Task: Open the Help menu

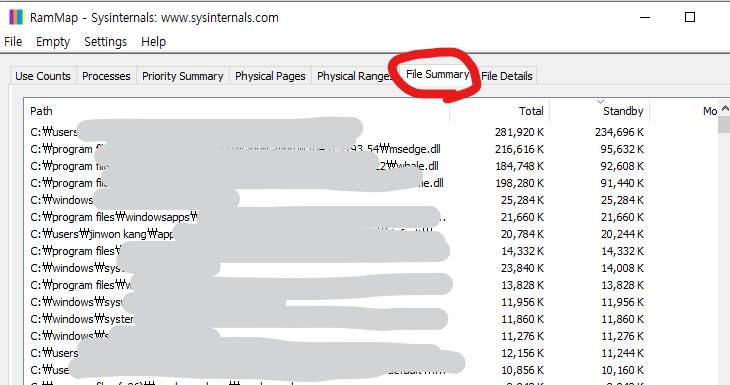Action: [x=153, y=42]
